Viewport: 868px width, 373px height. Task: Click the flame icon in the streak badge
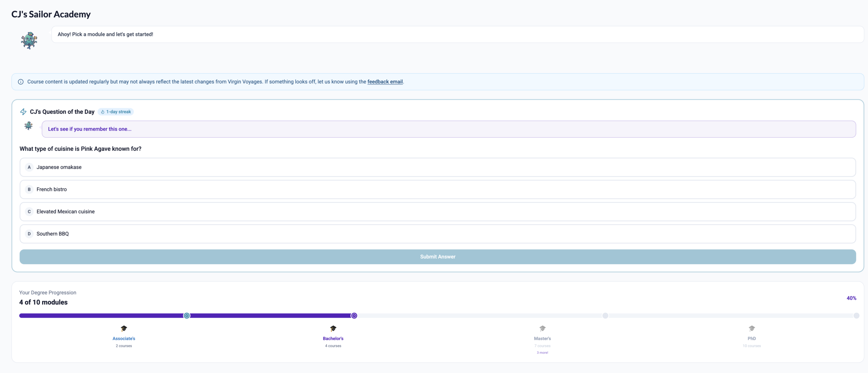(103, 112)
